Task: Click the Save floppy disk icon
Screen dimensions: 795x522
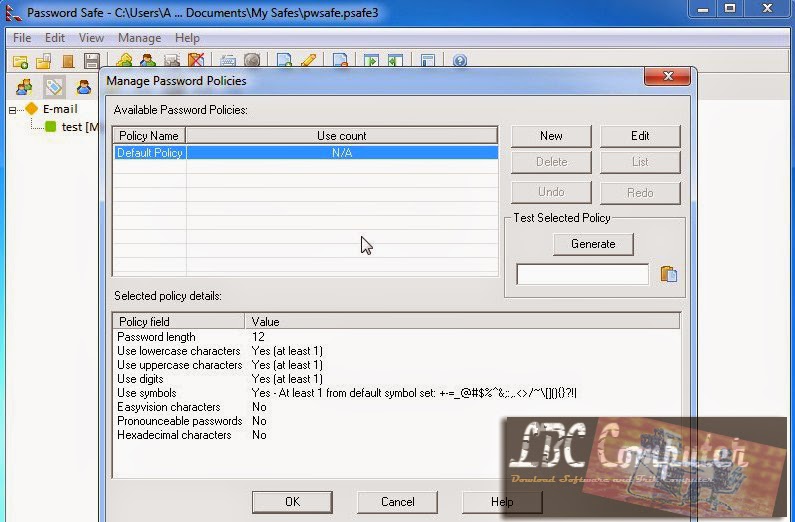Action: (x=92, y=61)
